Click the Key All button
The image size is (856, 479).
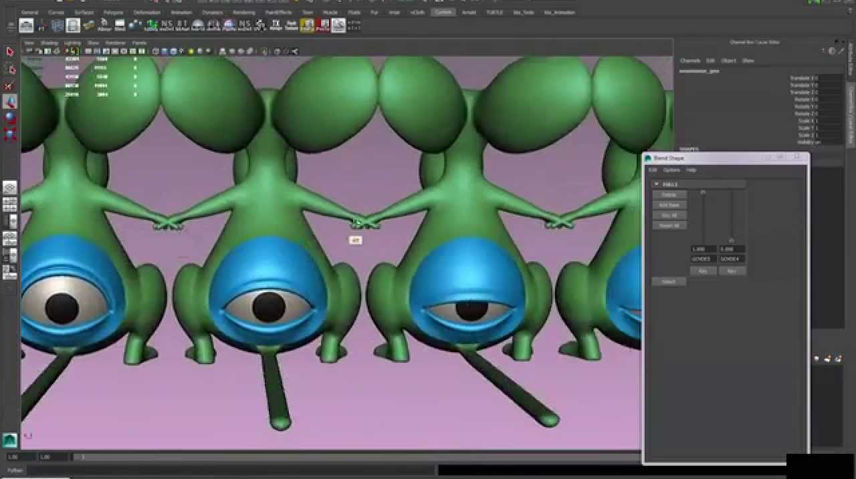click(x=669, y=216)
